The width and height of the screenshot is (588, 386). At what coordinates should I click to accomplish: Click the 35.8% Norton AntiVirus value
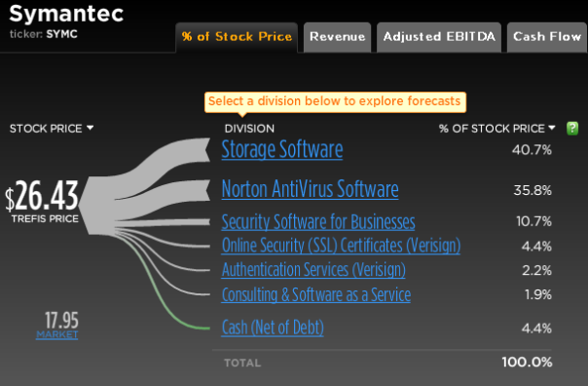[x=533, y=190]
